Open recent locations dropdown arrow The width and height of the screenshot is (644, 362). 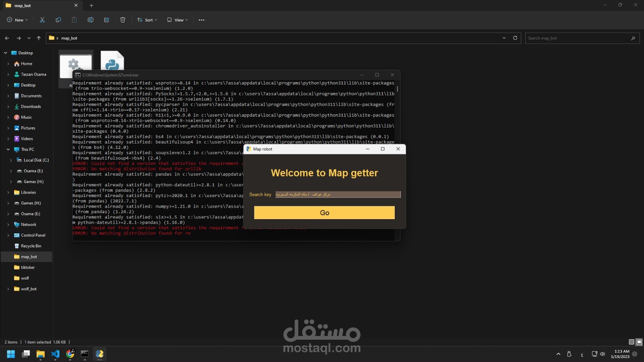[29, 38]
